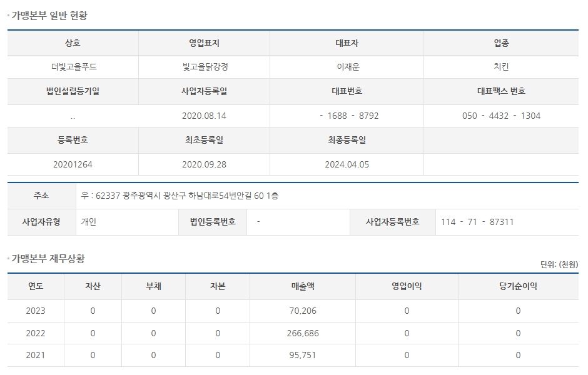
Task: Click the 대표번호 header cell
Action: (x=347, y=91)
